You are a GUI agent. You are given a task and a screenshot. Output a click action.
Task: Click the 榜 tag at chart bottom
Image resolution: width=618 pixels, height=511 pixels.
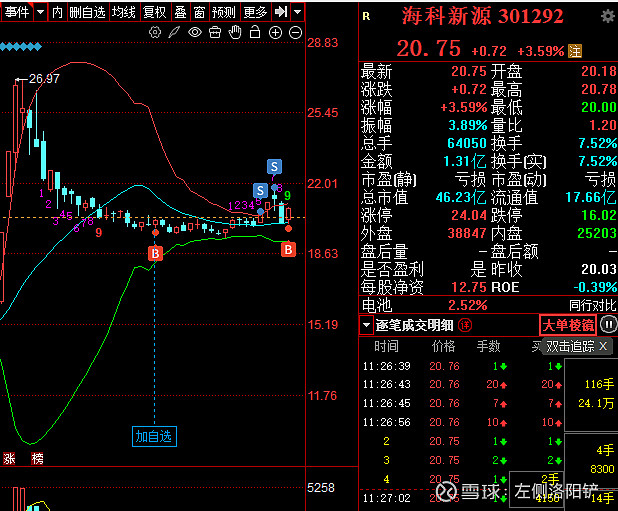[x=37, y=459]
